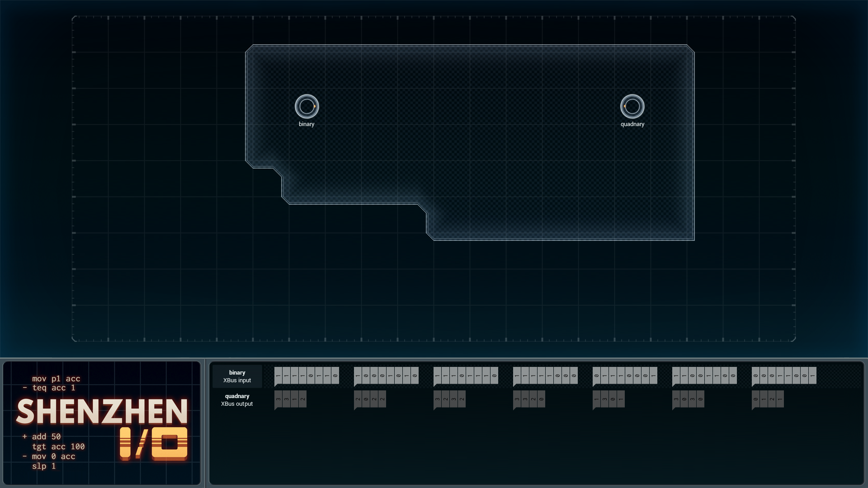The width and height of the screenshot is (868, 488).
Task: Select the binary XBus input row label
Action: tap(237, 376)
